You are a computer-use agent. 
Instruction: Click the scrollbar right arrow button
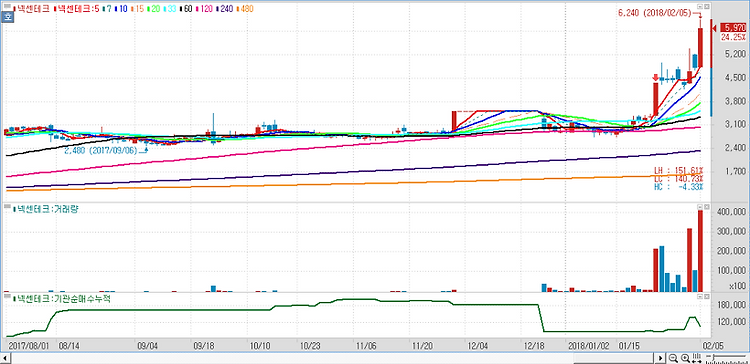[661, 358]
